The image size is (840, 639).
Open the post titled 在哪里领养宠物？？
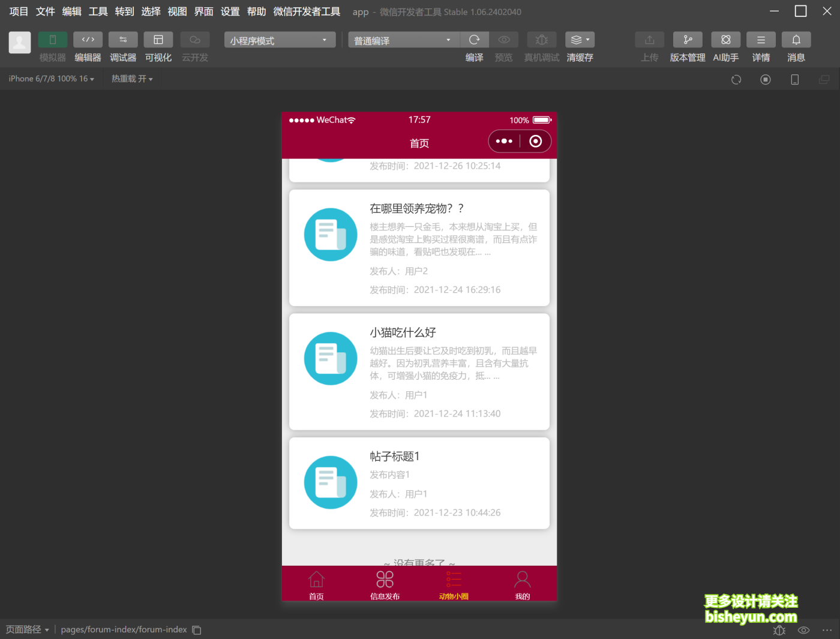point(419,248)
